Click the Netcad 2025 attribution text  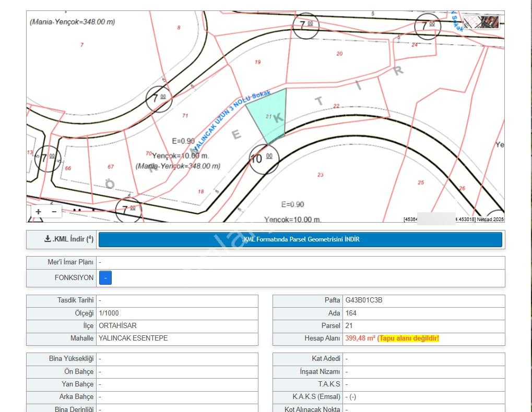pyautogui.click(x=490, y=220)
